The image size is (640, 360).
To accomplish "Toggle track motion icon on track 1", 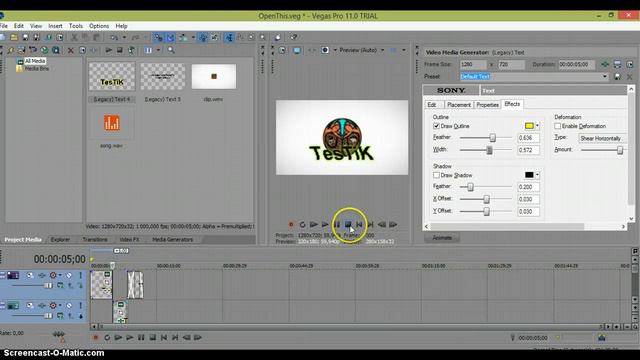I will click(30, 276).
